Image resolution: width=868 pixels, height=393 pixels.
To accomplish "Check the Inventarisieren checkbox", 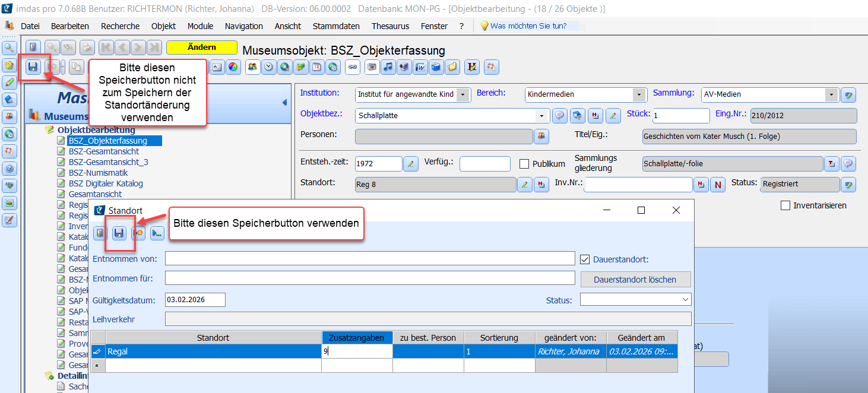I will 785,205.
